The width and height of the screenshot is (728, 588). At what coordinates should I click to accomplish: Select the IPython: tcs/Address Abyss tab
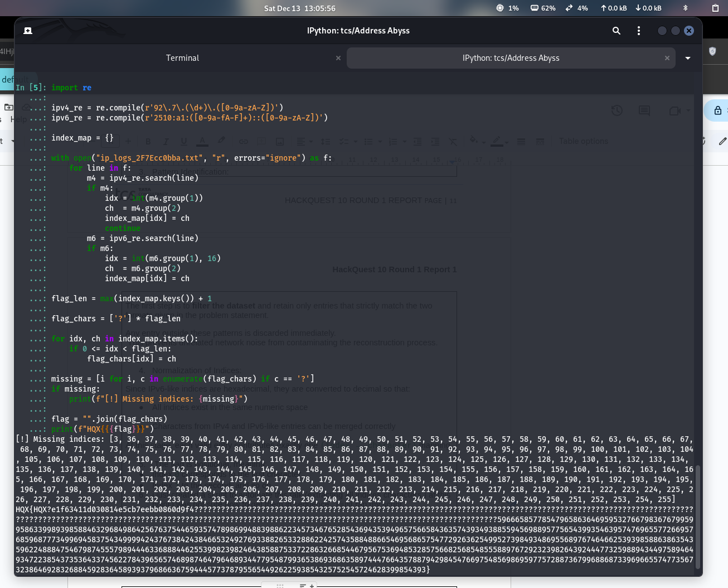511,58
